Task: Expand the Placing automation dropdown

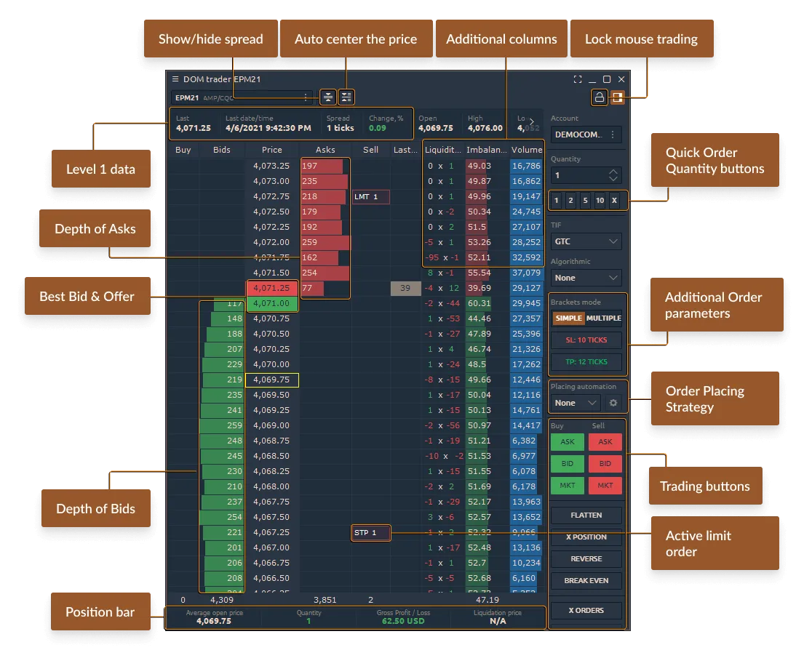Action: (x=575, y=403)
